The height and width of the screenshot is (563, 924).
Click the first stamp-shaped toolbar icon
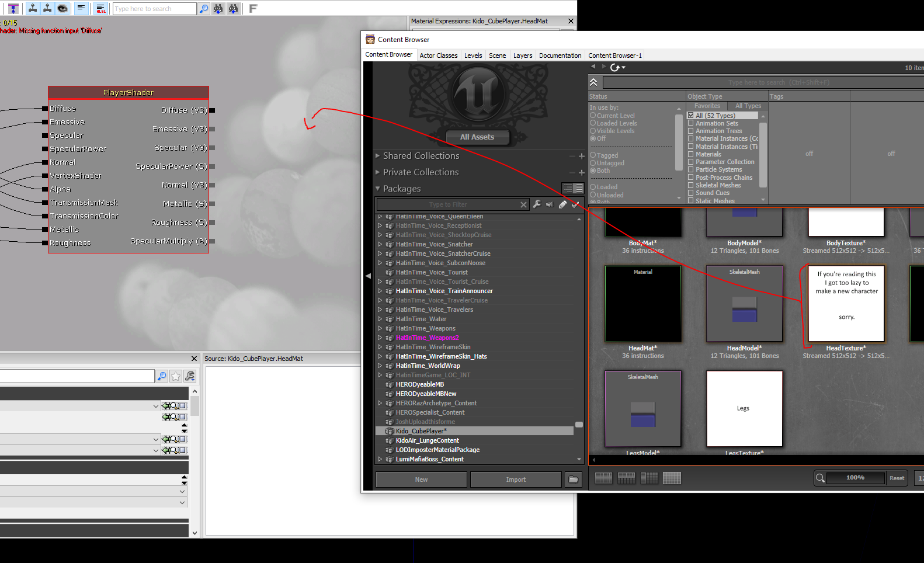(x=33, y=8)
